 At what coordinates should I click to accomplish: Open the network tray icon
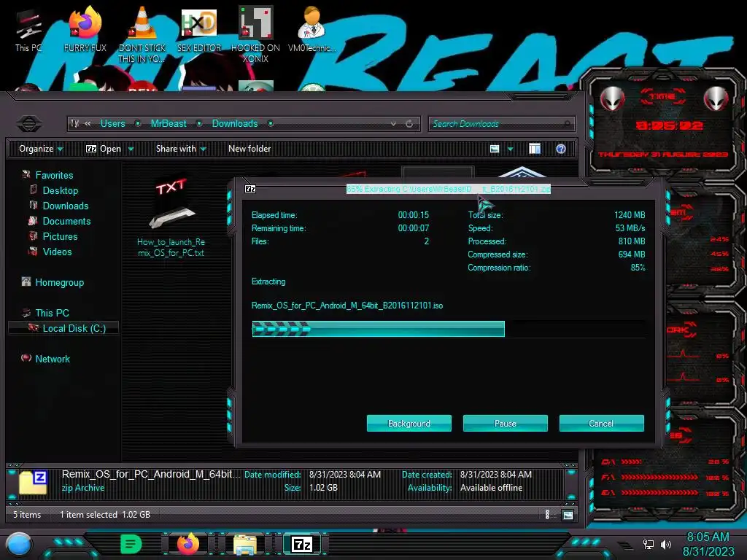pyautogui.click(x=648, y=544)
